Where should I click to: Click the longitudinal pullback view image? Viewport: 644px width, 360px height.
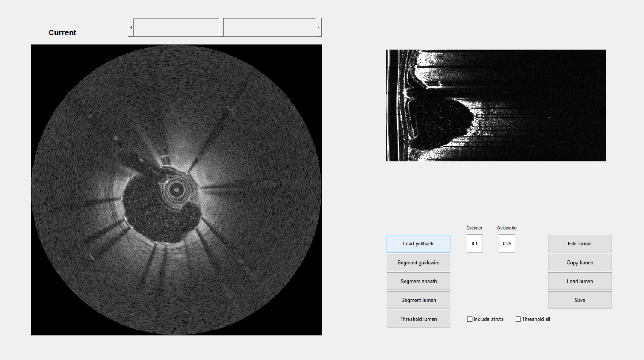click(x=496, y=105)
